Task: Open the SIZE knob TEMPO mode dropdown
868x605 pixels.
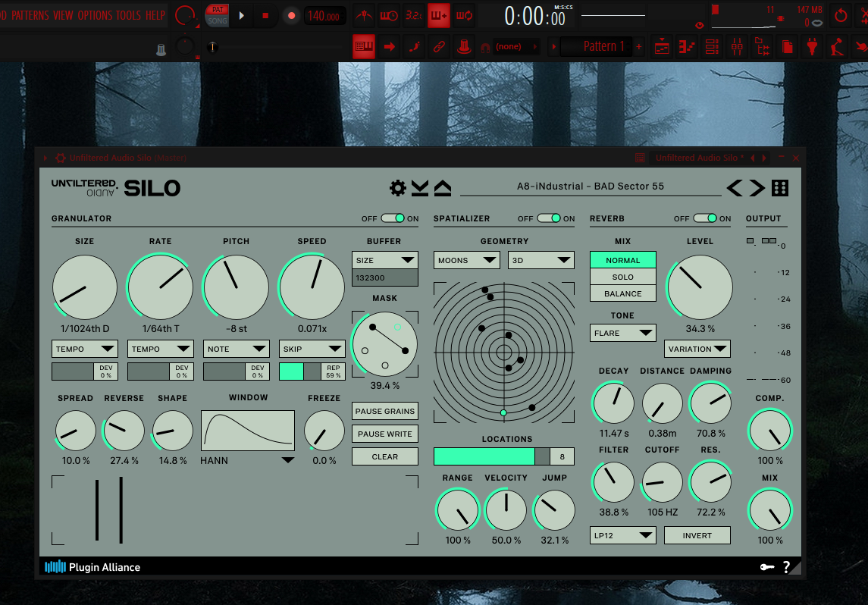Action: [85, 349]
